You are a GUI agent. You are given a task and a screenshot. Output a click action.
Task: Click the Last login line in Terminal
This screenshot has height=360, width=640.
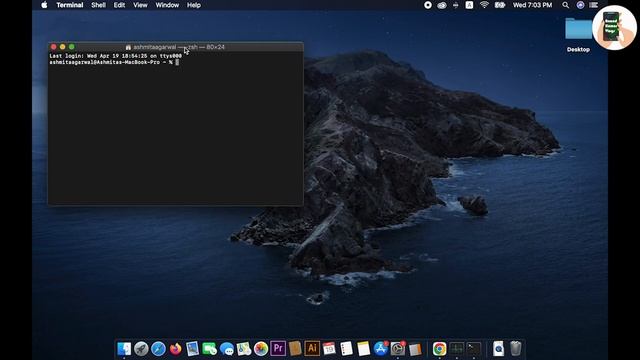[x=116, y=56]
